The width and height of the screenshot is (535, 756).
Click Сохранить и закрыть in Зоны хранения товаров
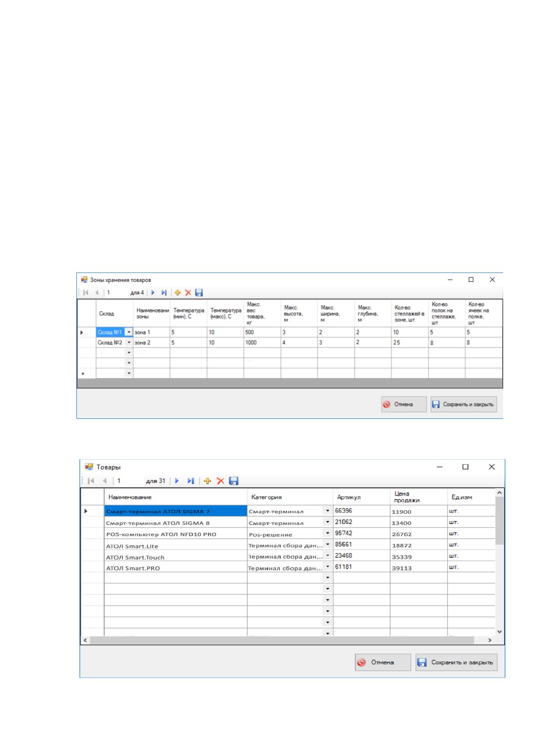464,404
